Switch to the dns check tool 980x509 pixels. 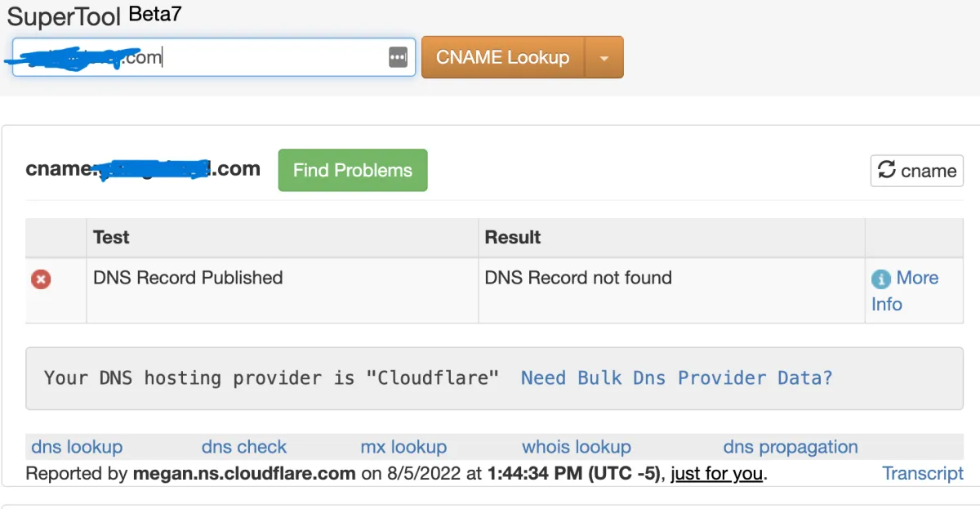pyautogui.click(x=244, y=447)
